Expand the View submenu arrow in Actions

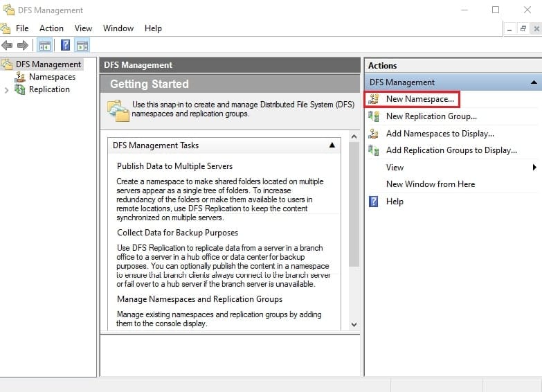(x=534, y=168)
